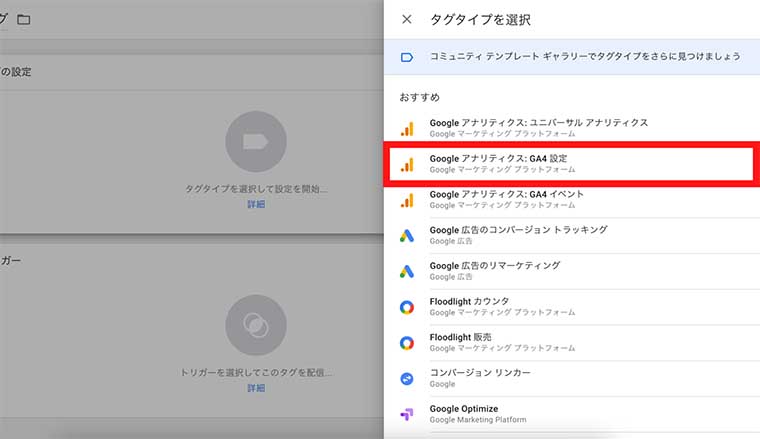Close the tag type selection panel
Image resolution: width=760 pixels, height=439 pixels.
pyautogui.click(x=407, y=19)
